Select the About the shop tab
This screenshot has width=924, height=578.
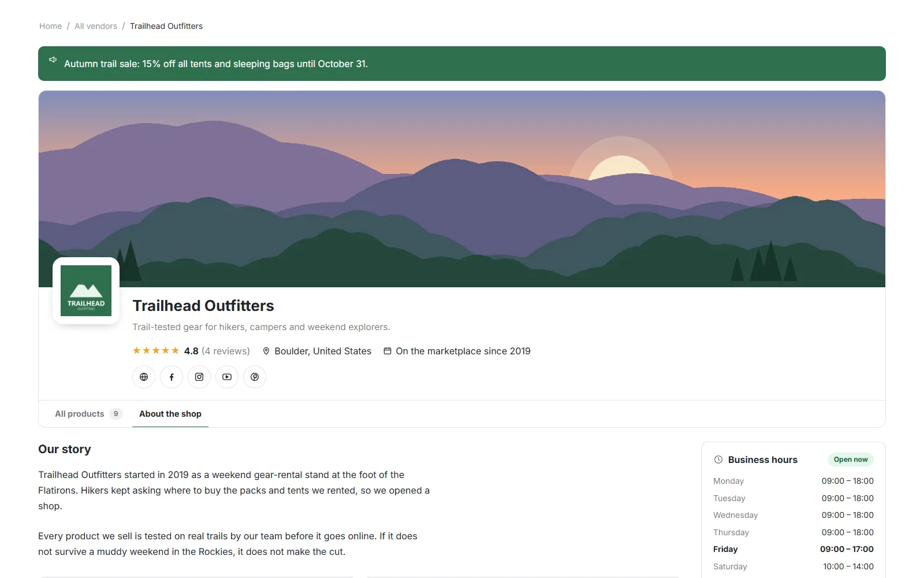[170, 414]
